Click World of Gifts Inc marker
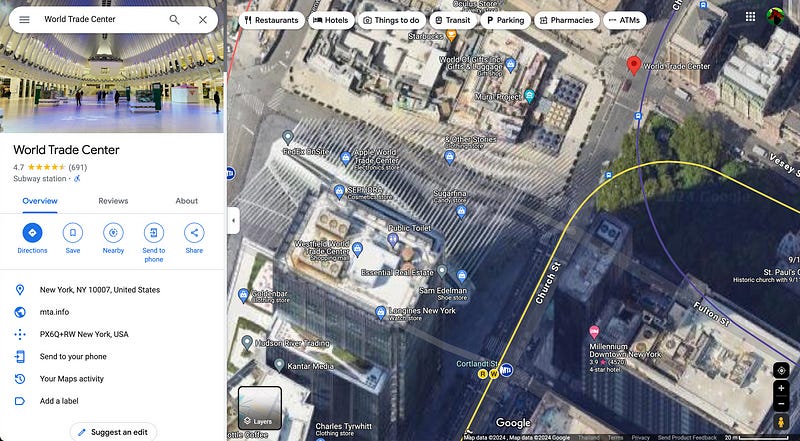 [510, 64]
